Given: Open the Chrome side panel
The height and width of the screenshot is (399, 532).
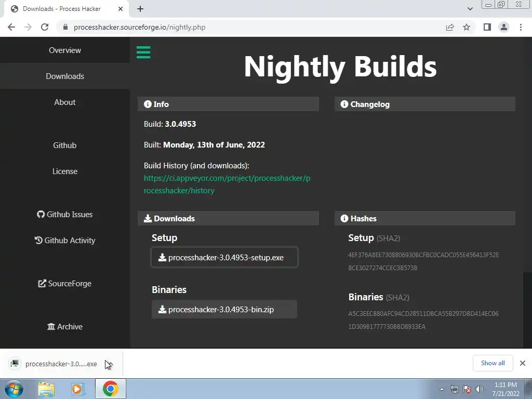Looking at the screenshot, I should (x=487, y=27).
